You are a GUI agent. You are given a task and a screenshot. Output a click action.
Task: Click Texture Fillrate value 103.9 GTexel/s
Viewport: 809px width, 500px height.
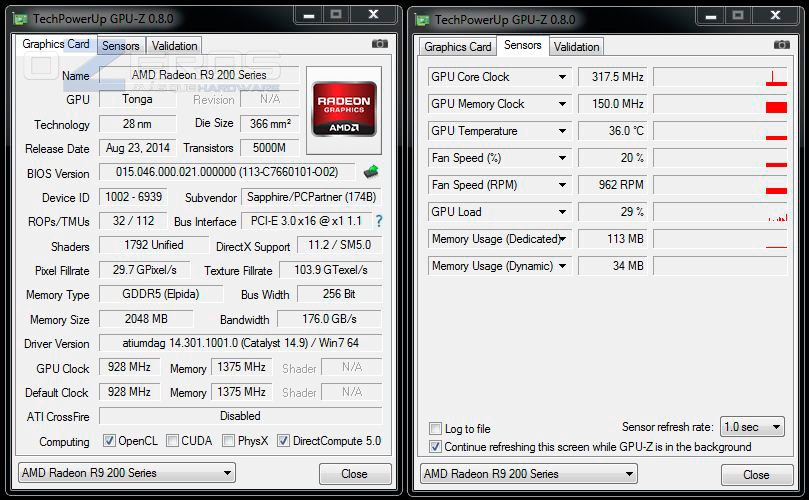[331, 270]
